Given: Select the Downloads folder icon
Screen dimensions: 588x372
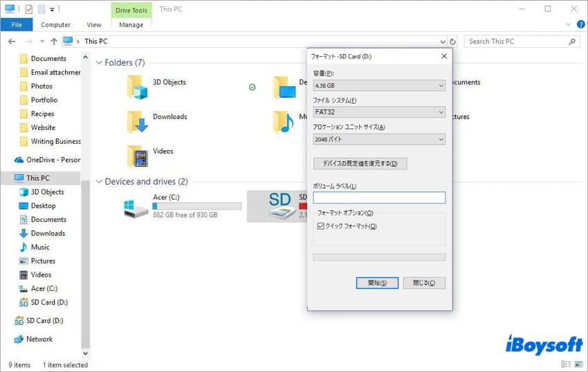Looking at the screenshot, I should coord(137,122).
